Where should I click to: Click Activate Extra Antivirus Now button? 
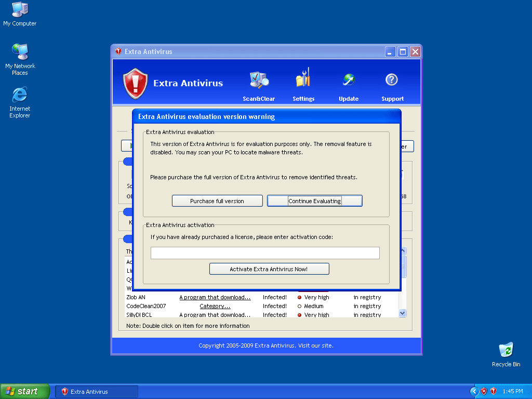tap(269, 269)
